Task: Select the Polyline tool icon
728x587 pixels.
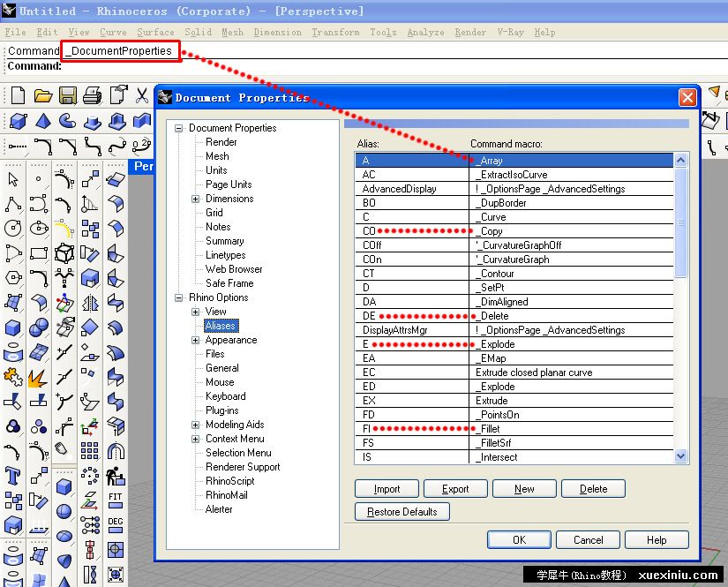Action: [x=13, y=203]
